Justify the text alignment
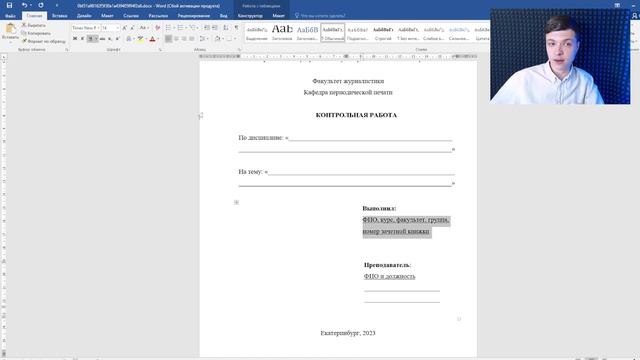The image size is (640, 360). (192, 39)
